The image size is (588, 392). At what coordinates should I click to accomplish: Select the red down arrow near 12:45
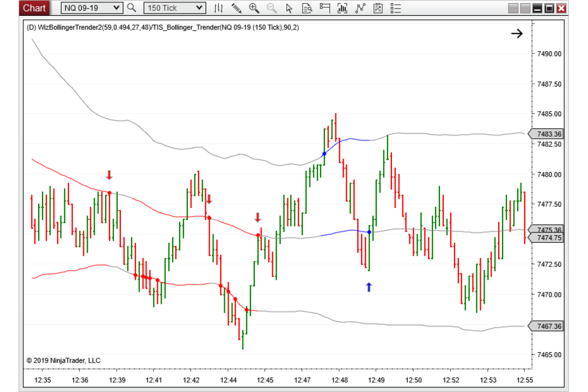258,217
